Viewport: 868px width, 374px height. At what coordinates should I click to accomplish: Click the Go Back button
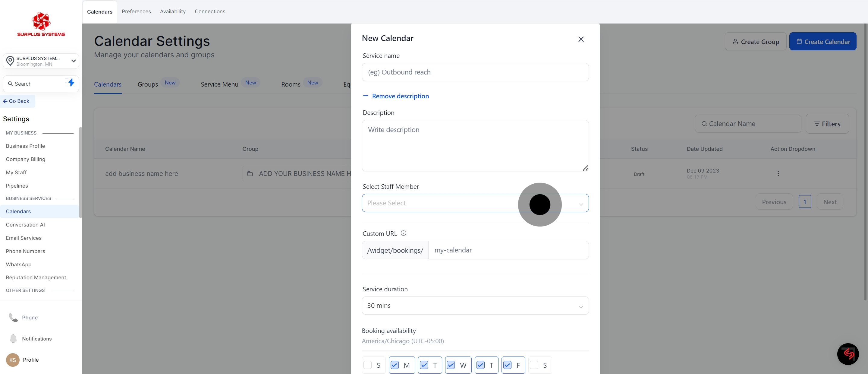click(x=17, y=101)
